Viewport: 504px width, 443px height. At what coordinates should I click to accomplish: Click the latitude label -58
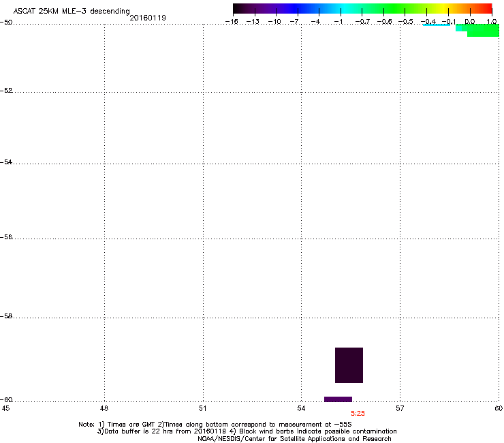coord(6,316)
